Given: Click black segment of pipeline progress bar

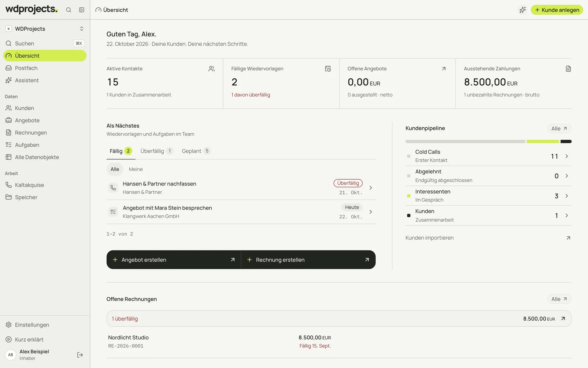Looking at the screenshot, I should point(566,141).
